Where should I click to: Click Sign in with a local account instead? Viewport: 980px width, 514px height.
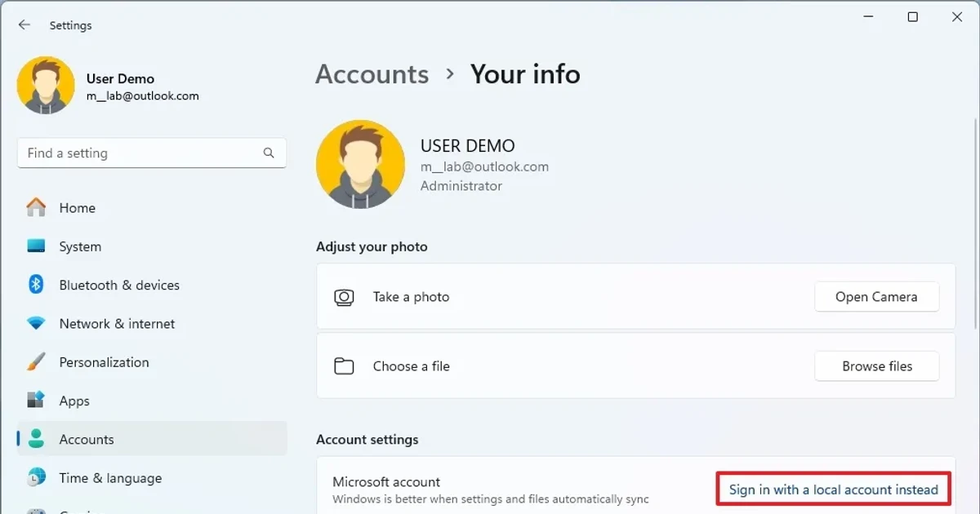point(834,490)
